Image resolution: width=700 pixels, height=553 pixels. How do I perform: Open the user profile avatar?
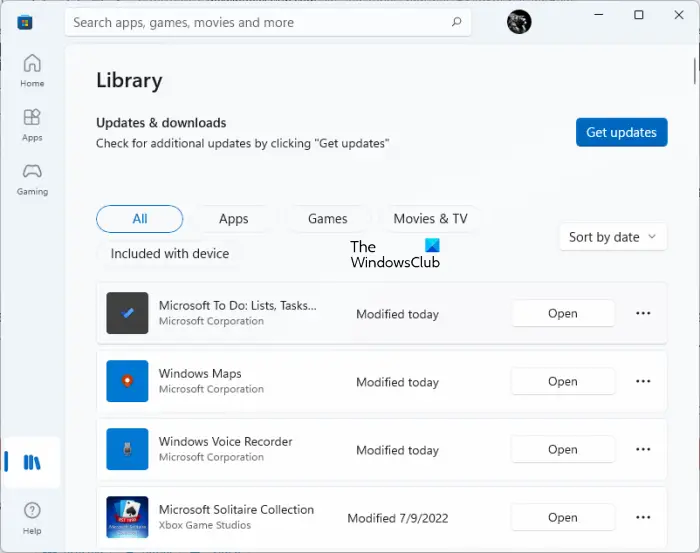(519, 21)
